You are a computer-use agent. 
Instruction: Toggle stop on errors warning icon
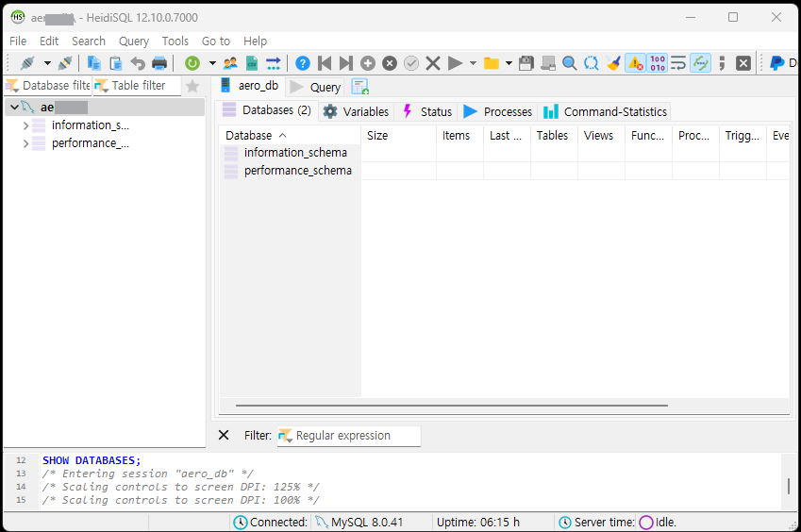pos(636,63)
